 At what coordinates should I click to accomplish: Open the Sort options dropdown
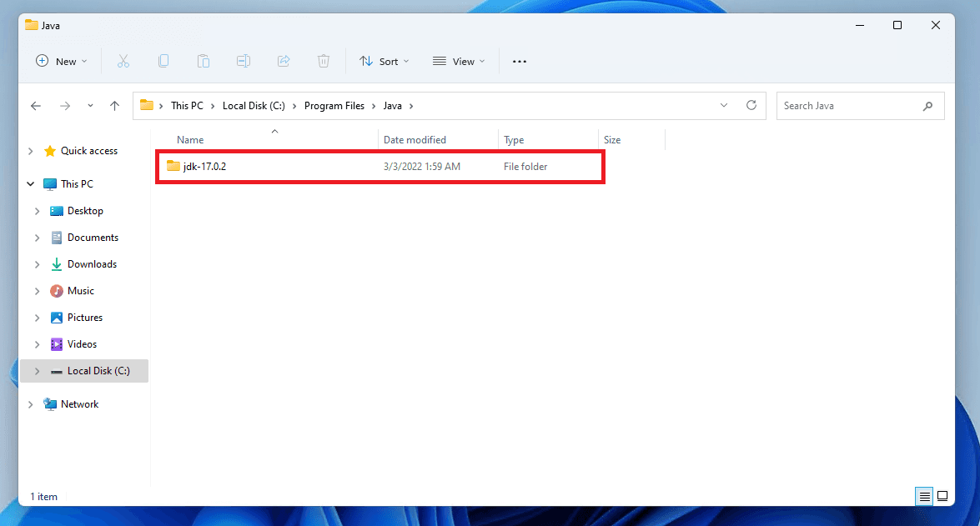tap(384, 61)
